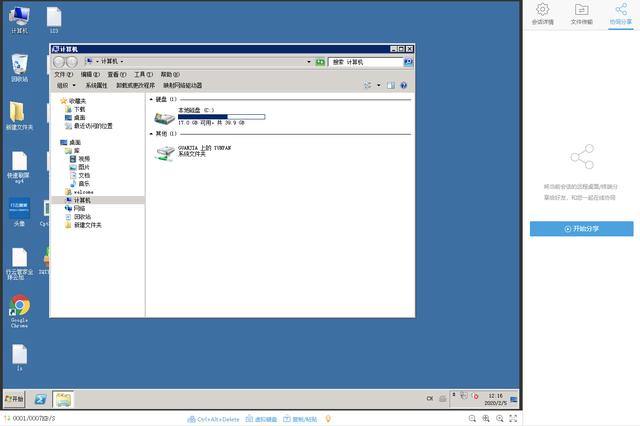Screen dimensions: 640x426
Task: Click the lightbulb hint icon in bottom bar
Action: 328,419
